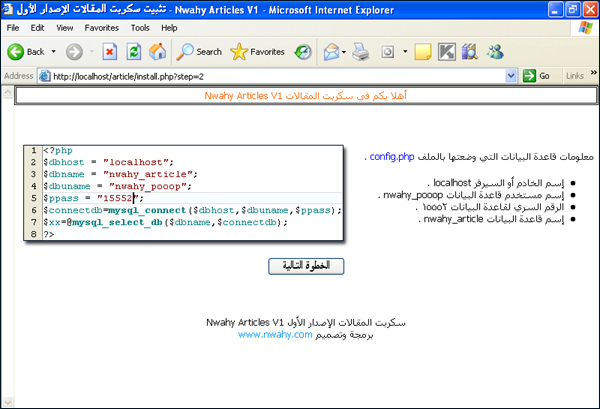600x409 pixels.
Task: Click the Back arrow icon
Action: pyautogui.click(x=15, y=52)
